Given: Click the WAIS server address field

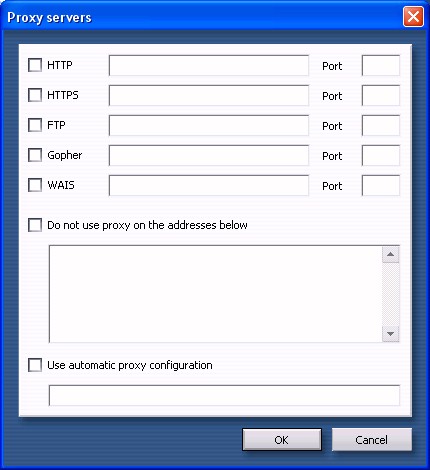Looking at the screenshot, I should coord(209,185).
